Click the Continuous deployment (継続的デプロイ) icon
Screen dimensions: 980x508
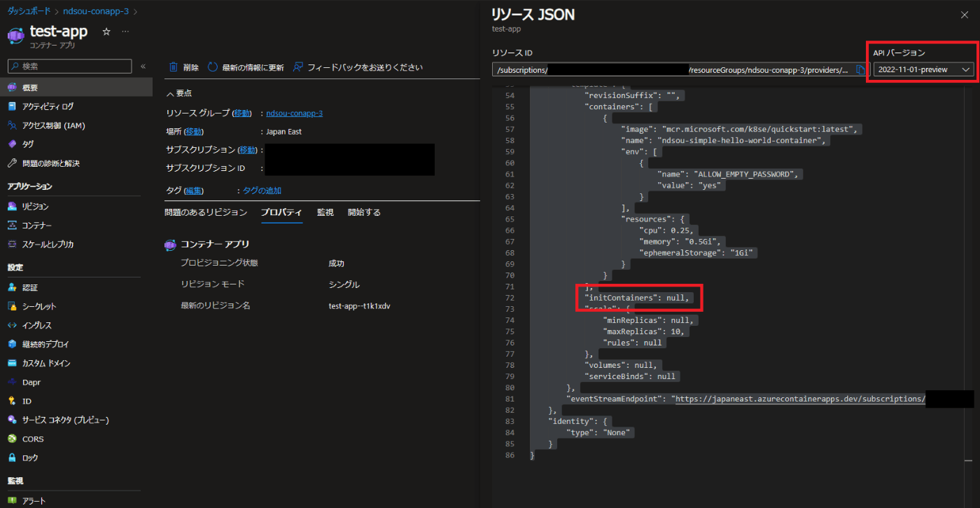click(x=12, y=345)
